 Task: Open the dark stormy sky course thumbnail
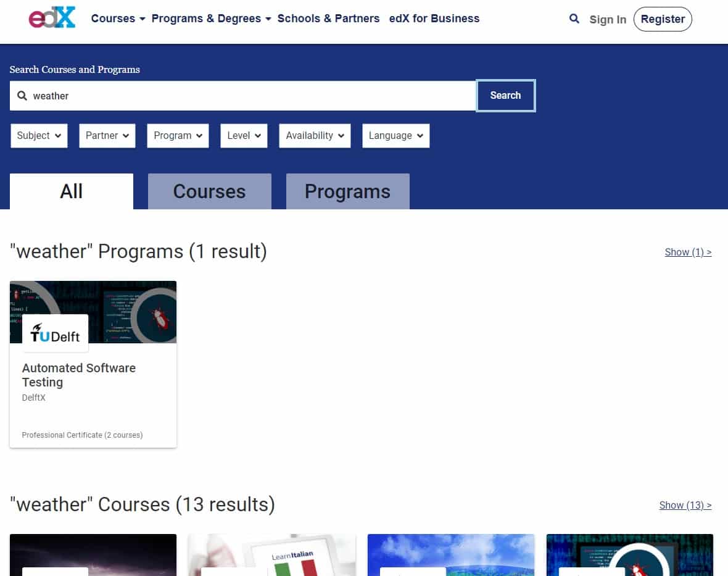coord(93,555)
